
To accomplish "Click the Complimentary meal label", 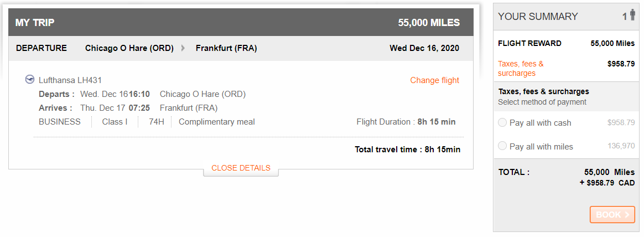I will (x=216, y=122).
